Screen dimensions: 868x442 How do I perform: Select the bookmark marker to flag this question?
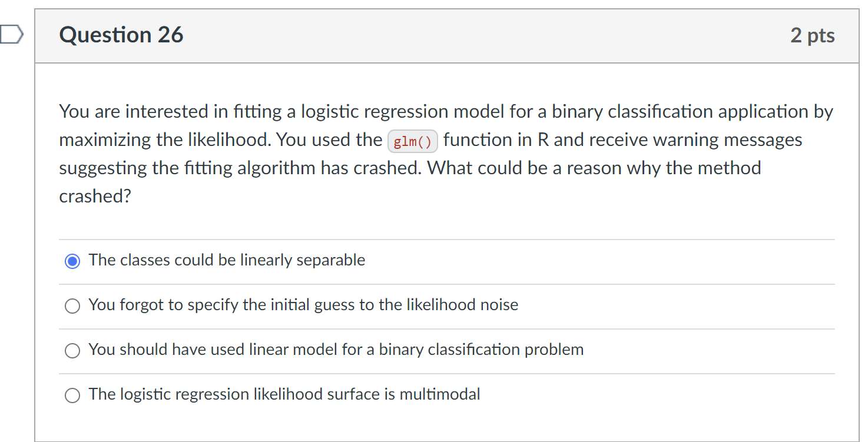point(12,34)
